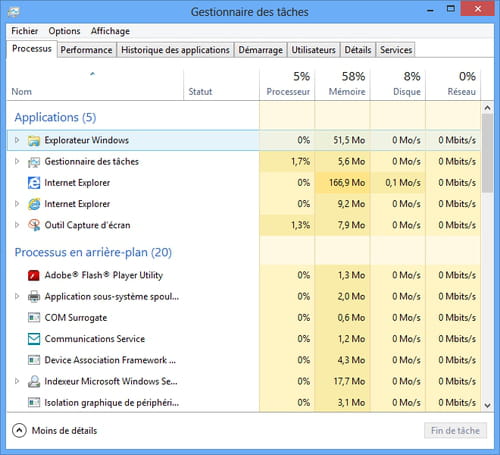This screenshot has height=455, width=500.
Task: Sort by Réseau 0% column header
Action: point(453,85)
